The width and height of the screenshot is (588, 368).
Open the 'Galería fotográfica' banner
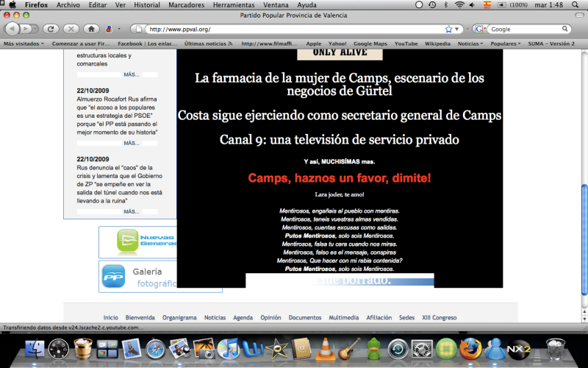(x=137, y=277)
